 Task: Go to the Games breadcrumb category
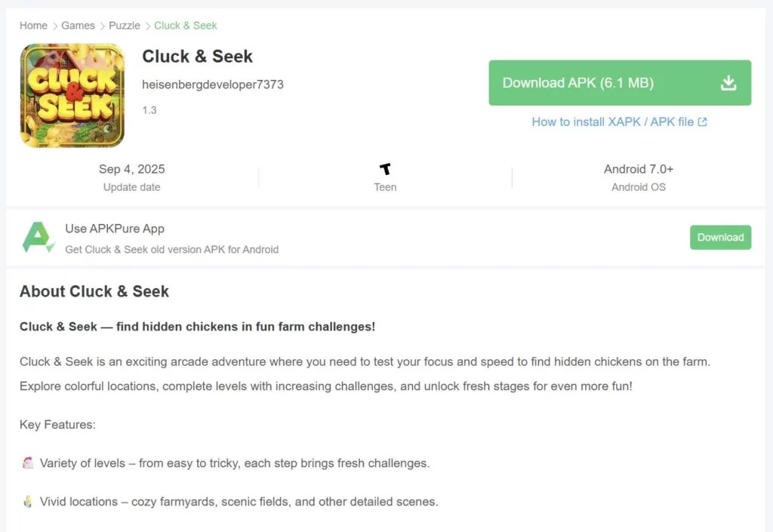click(x=78, y=26)
